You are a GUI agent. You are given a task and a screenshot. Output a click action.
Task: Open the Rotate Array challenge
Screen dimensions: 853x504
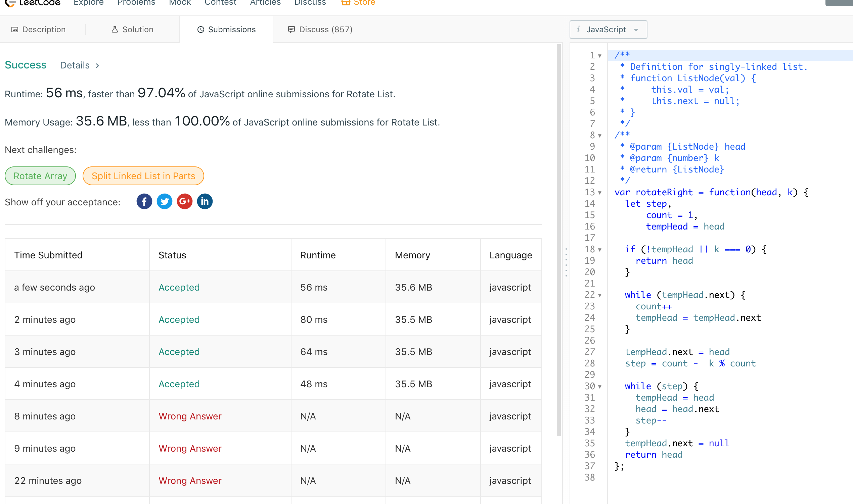click(40, 176)
